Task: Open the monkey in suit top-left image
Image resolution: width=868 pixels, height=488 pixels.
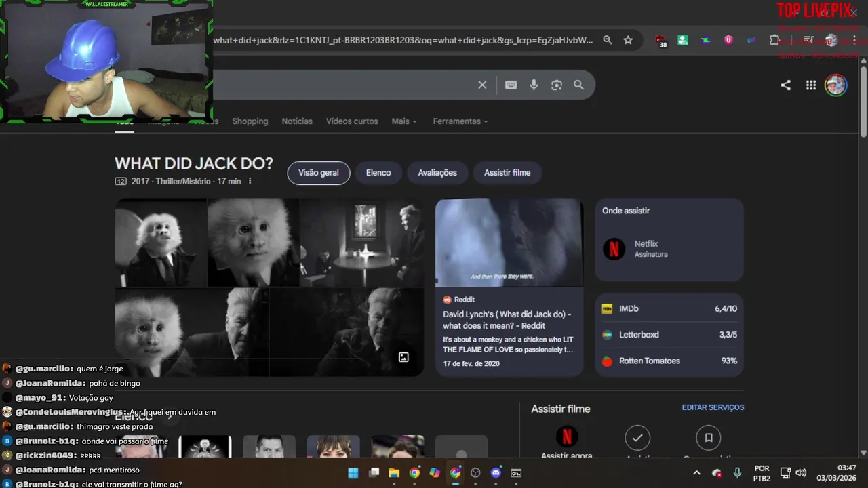Action: coord(161,242)
